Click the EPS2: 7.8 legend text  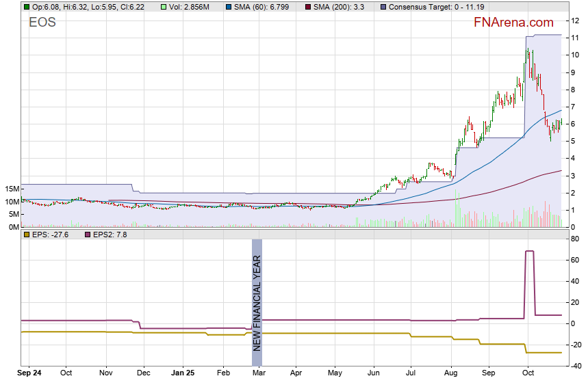(x=110, y=235)
